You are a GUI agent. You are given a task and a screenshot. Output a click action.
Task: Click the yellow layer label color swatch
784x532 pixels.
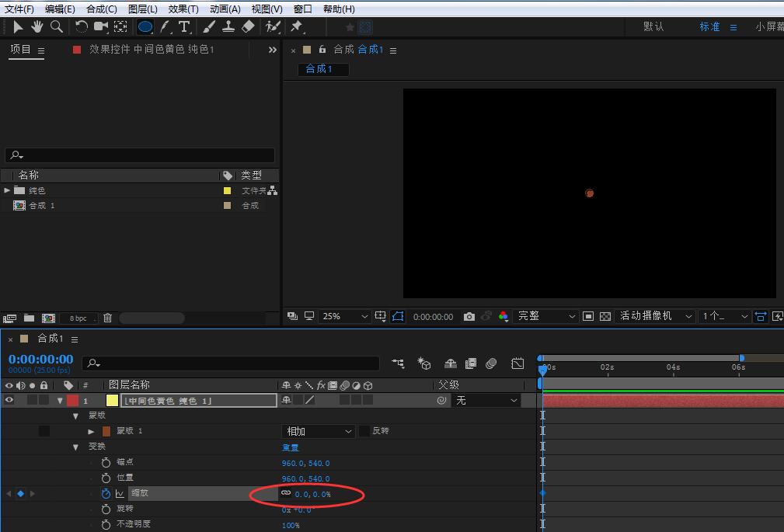point(112,401)
